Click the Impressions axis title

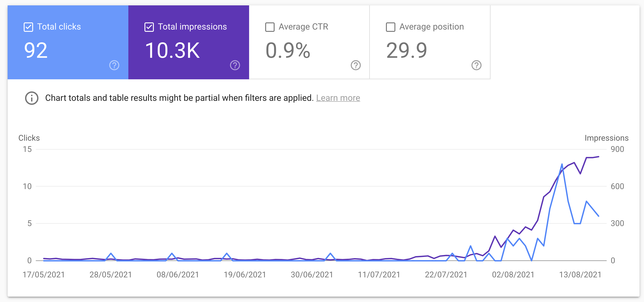pos(606,138)
